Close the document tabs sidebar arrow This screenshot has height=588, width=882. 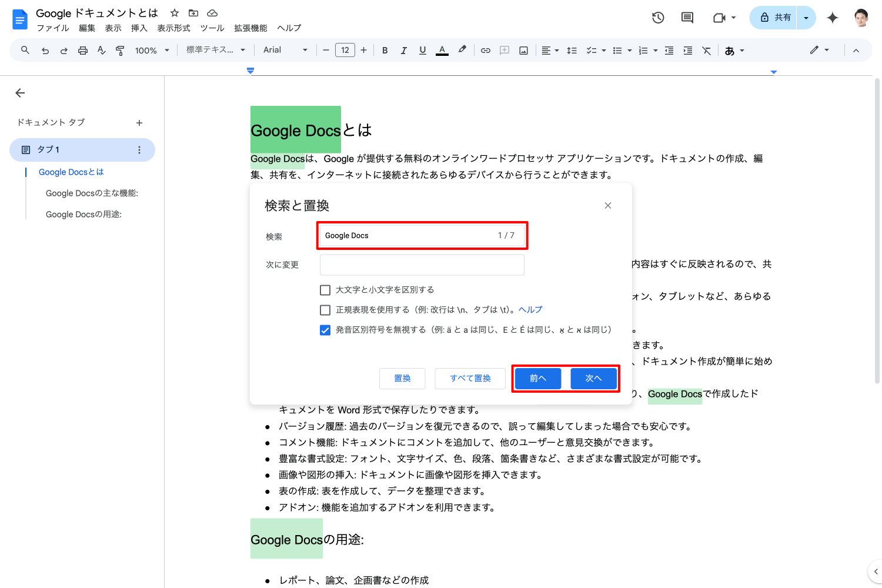(x=20, y=93)
